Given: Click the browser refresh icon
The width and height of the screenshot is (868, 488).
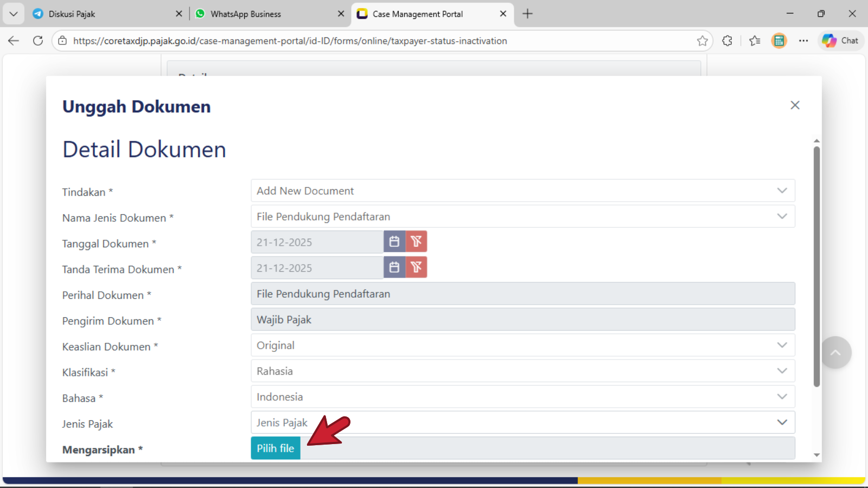Looking at the screenshot, I should pos(38,41).
